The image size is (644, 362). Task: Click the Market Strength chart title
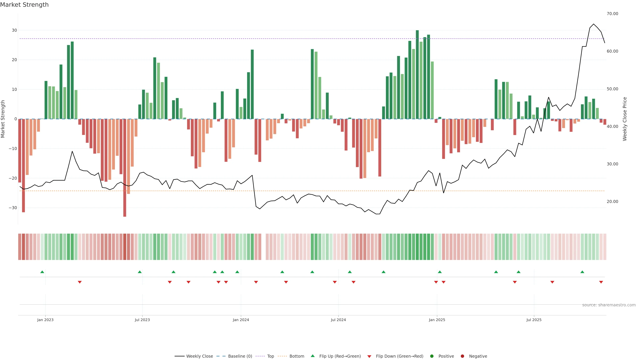[x=24, y=5]
